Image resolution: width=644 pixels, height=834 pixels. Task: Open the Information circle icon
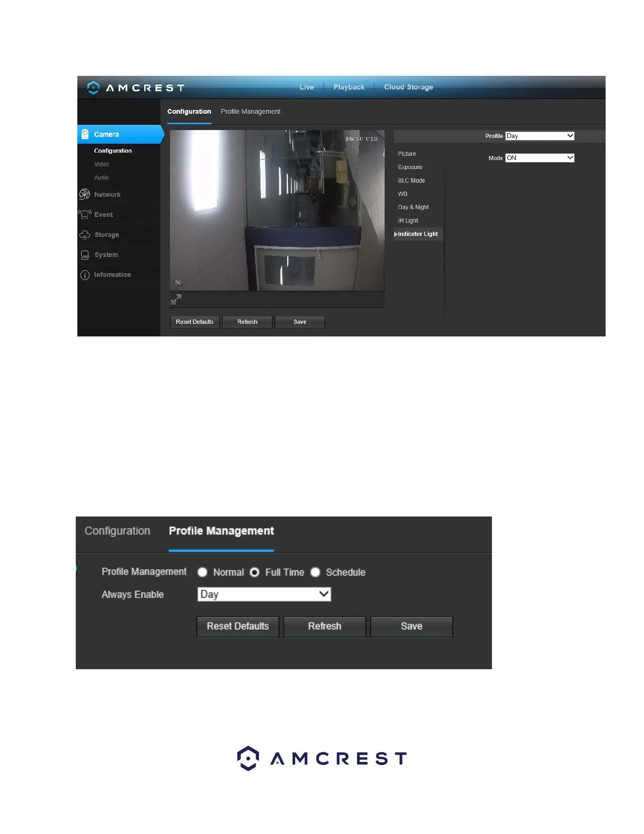(85, 275)
